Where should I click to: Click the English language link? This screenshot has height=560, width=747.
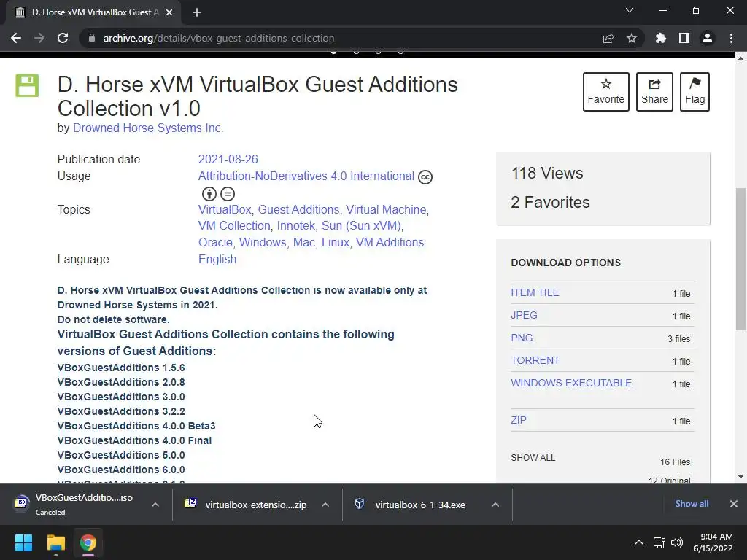217,259
